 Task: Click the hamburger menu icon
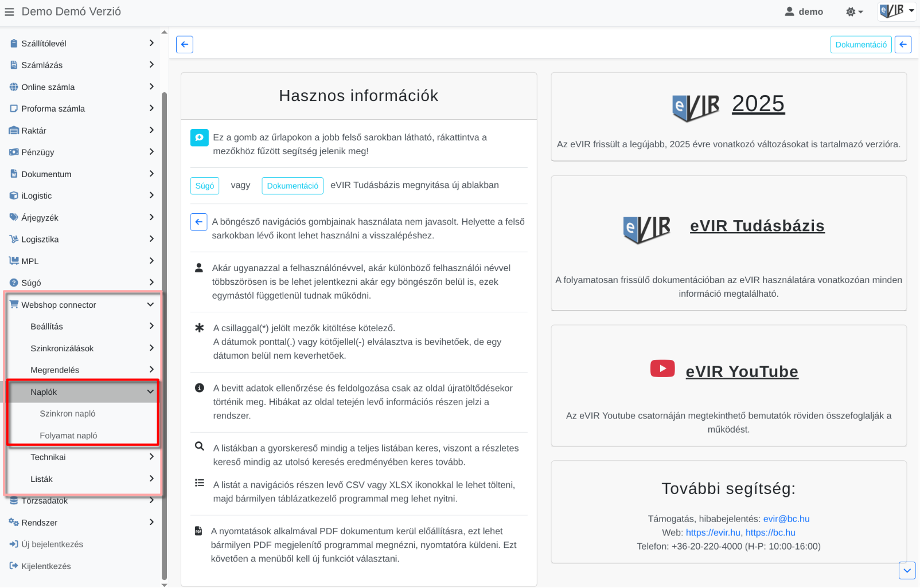tap(9, 12)
